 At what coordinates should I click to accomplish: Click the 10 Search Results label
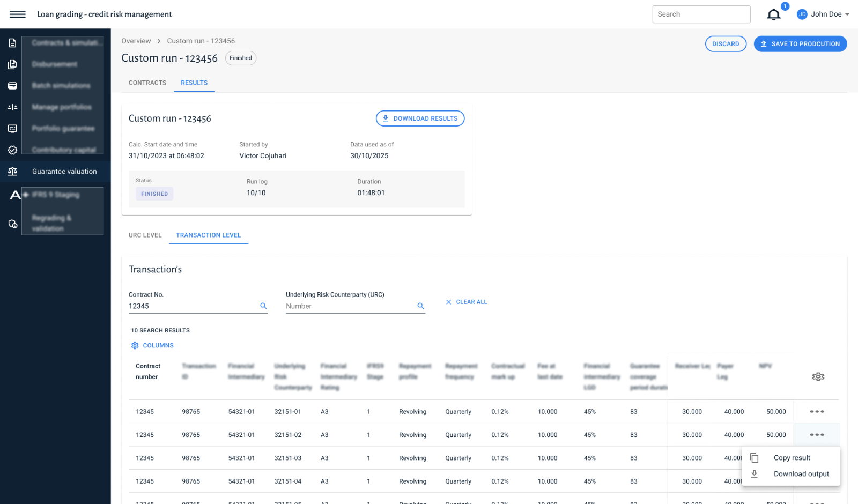(160, 331)
